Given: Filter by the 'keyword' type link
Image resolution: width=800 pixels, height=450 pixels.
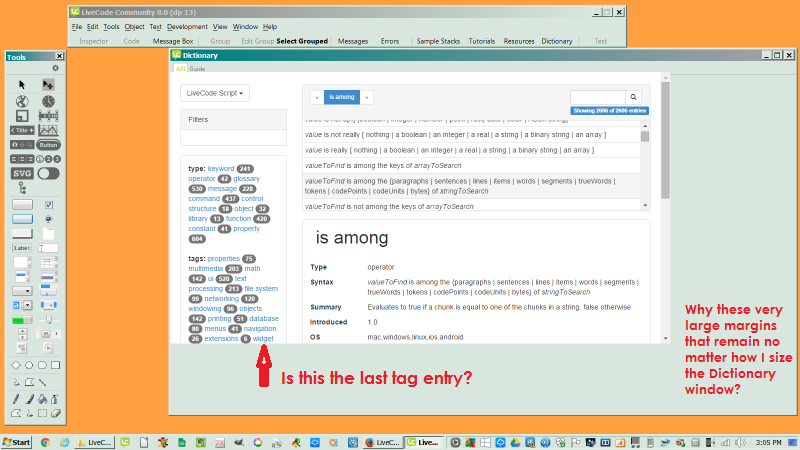Looking at the screenshot, I should tap(220, 169).
